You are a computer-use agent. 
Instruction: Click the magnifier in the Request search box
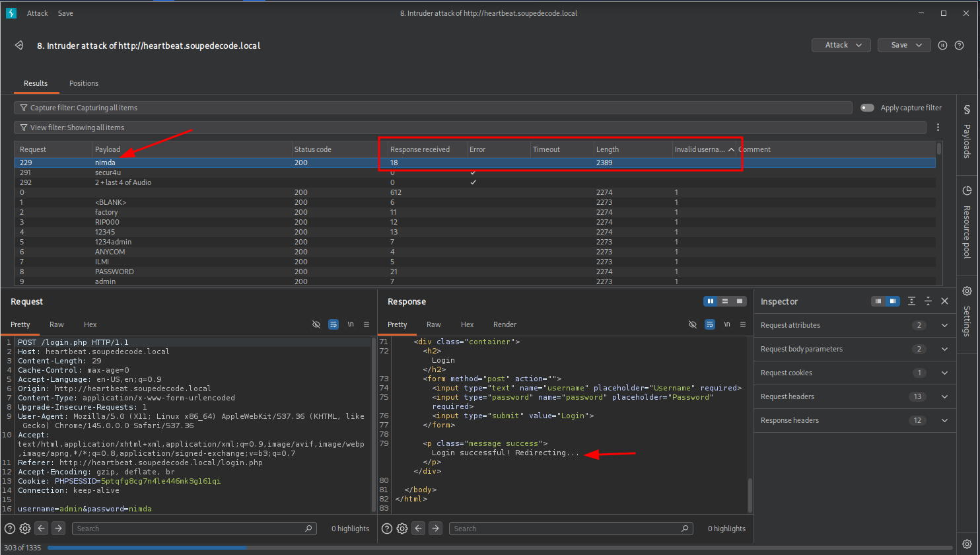[308, 529]
